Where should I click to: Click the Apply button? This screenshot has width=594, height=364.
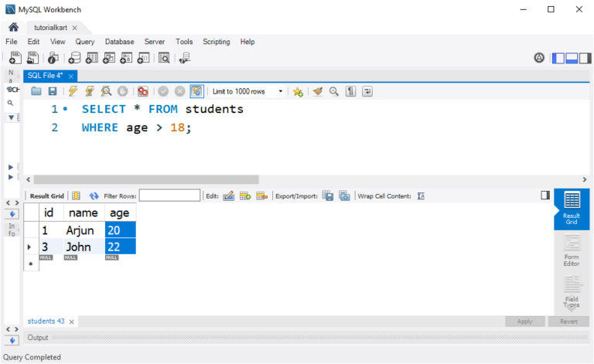click(x=524, y=321)
